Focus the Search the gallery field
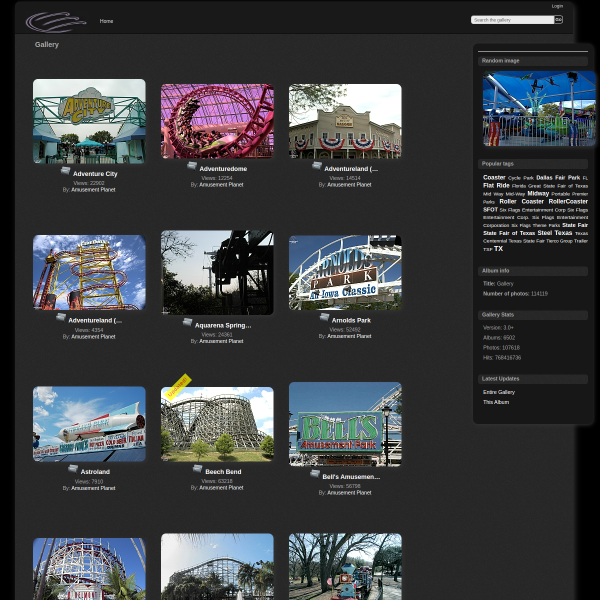Screen dimensions: 600x600 click(512, 20)
